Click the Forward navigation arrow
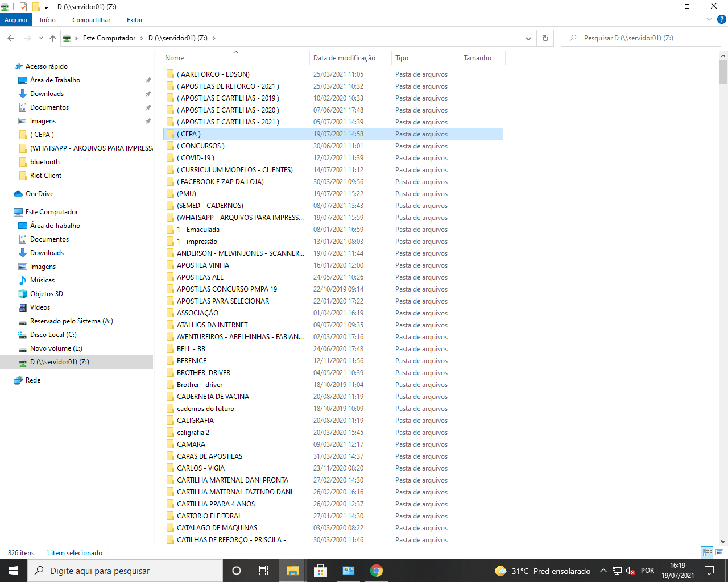This screenshot has height=582, width=728. point(27,38)
